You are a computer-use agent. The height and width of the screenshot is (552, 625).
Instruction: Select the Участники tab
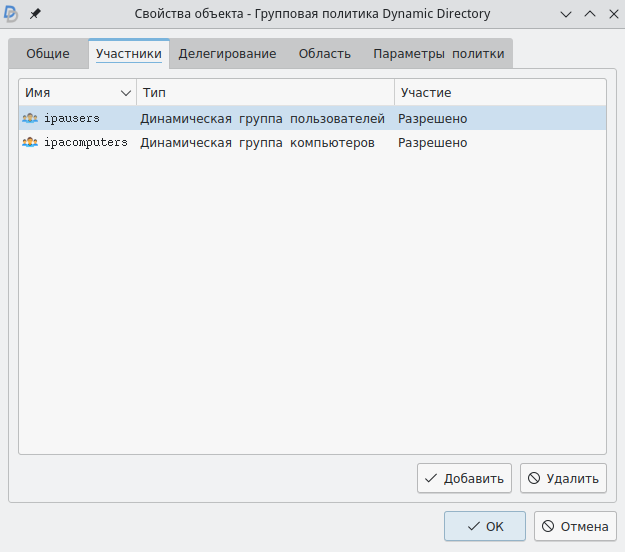pos(128,54)
